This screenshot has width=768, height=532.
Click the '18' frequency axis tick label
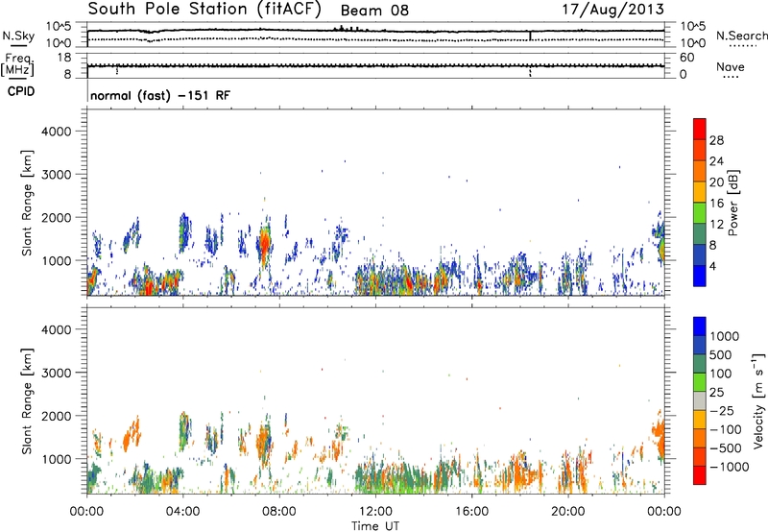tap(64, 58)
